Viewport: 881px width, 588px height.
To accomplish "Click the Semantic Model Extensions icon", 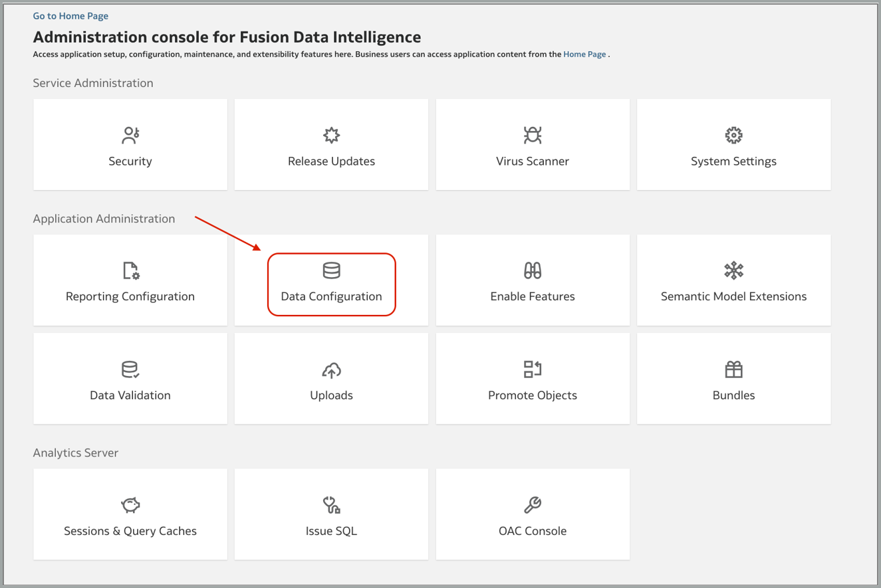I will tap(733, 270).
